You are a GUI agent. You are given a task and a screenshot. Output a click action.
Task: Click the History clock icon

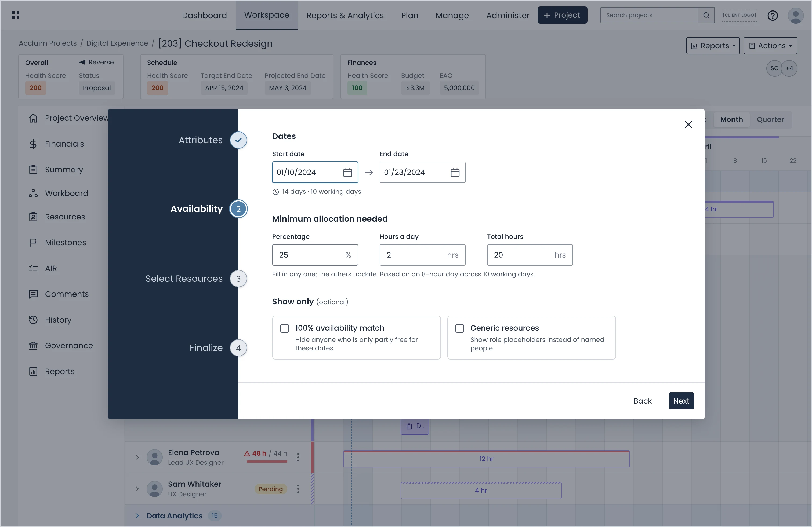click(x=33, y=320)
